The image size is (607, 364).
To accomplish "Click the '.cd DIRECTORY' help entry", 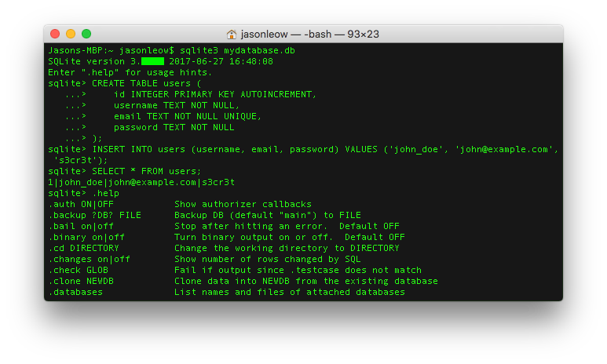I will (83, 248).
